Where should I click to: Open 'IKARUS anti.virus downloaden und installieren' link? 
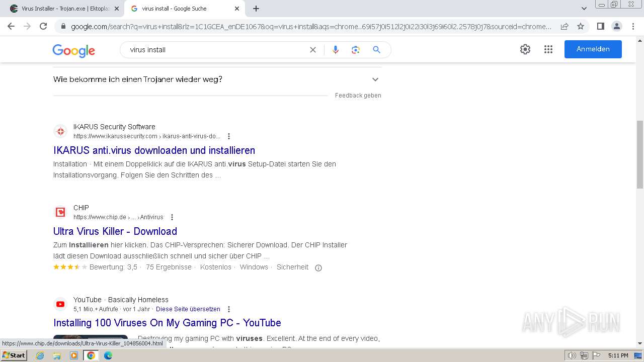[154, 150]
